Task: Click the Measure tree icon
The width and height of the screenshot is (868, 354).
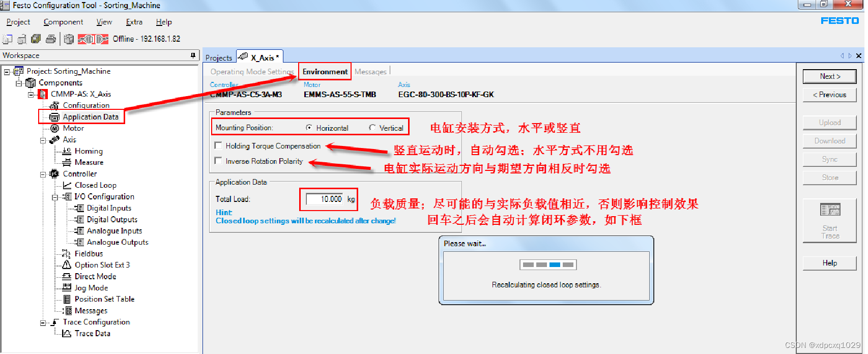Action: (67, 162)
